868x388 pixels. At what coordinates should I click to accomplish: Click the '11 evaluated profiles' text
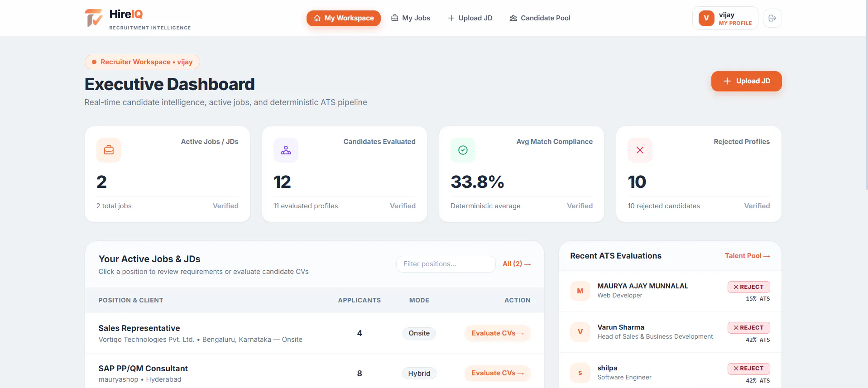pyautogui.click(x=306, y=206)
